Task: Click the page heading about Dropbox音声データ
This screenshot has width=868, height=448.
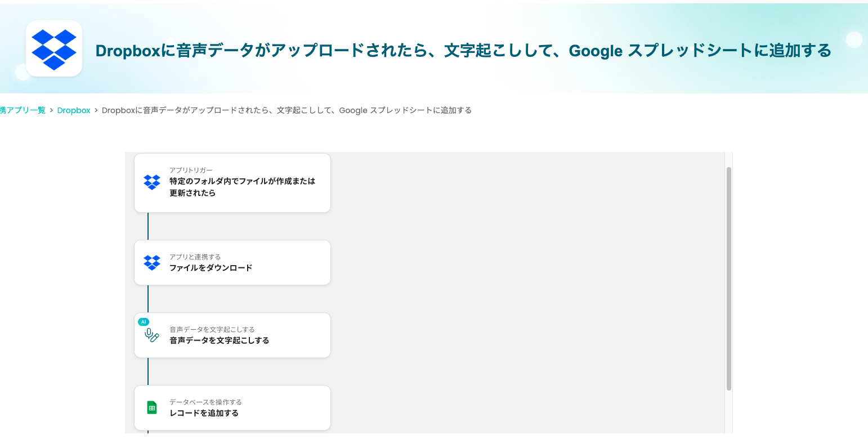Action: click(x=463, y=51)
